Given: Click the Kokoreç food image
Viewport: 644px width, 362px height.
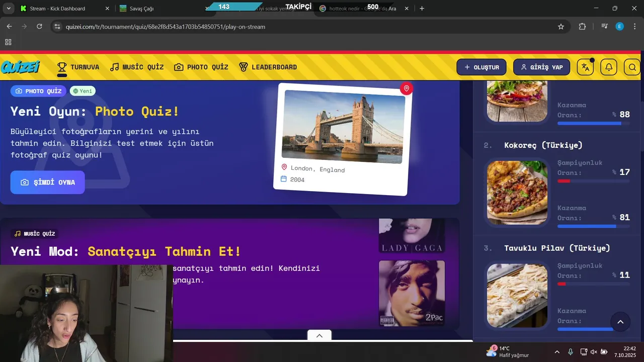Looking at the screenshot, I should [x=517, y=192].
